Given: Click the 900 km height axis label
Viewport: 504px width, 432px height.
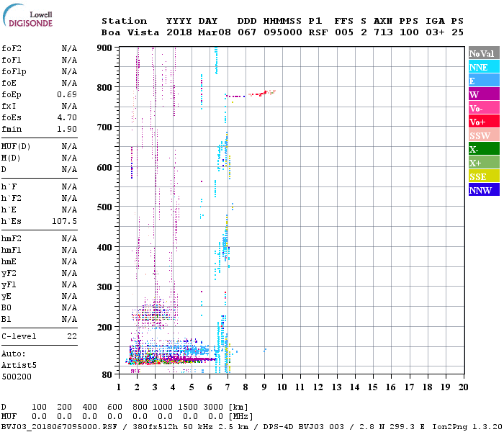Looking at the screenshot, I should 104,48.
